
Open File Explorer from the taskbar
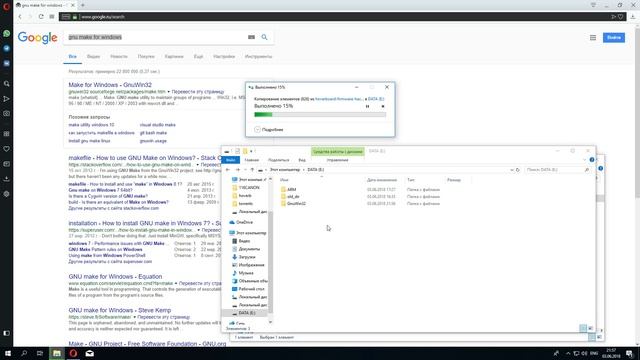point(57,353)
